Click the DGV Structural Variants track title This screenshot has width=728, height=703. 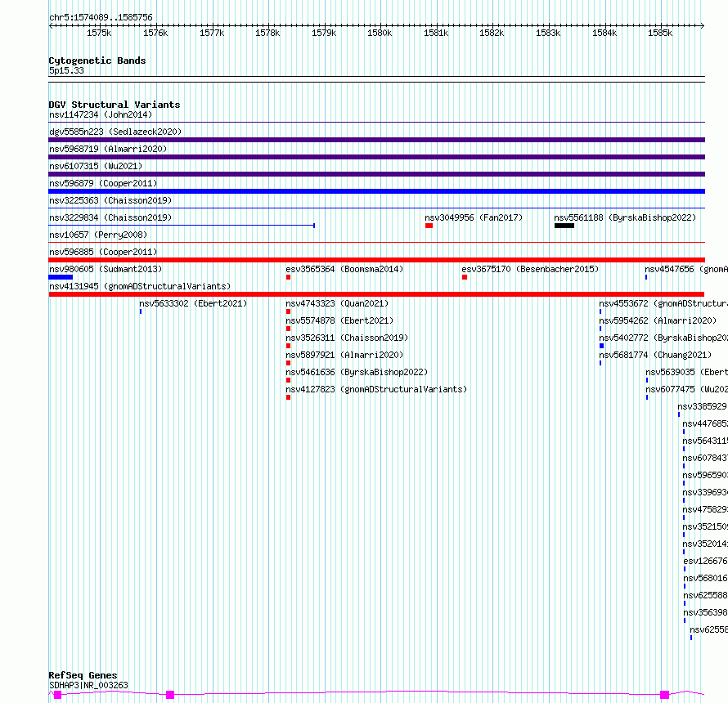pyautogui.click(x=115, y=105)
